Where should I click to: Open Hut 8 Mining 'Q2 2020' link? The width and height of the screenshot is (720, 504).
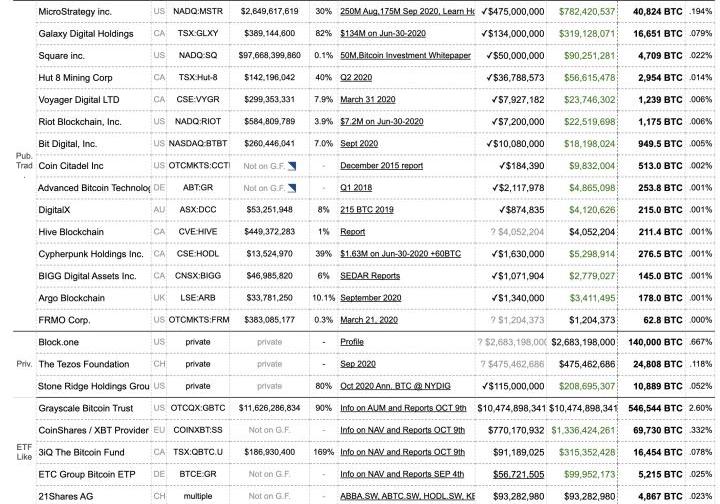tap(356, 77)
